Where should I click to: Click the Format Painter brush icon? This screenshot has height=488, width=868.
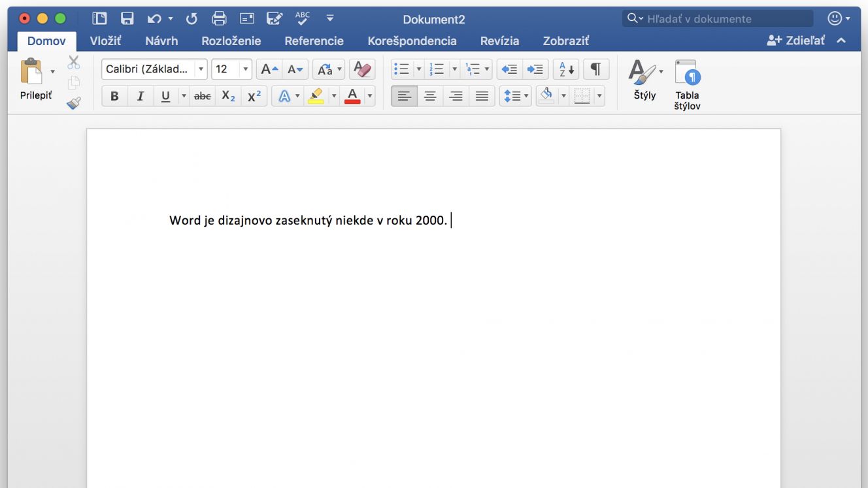(73, 103)
